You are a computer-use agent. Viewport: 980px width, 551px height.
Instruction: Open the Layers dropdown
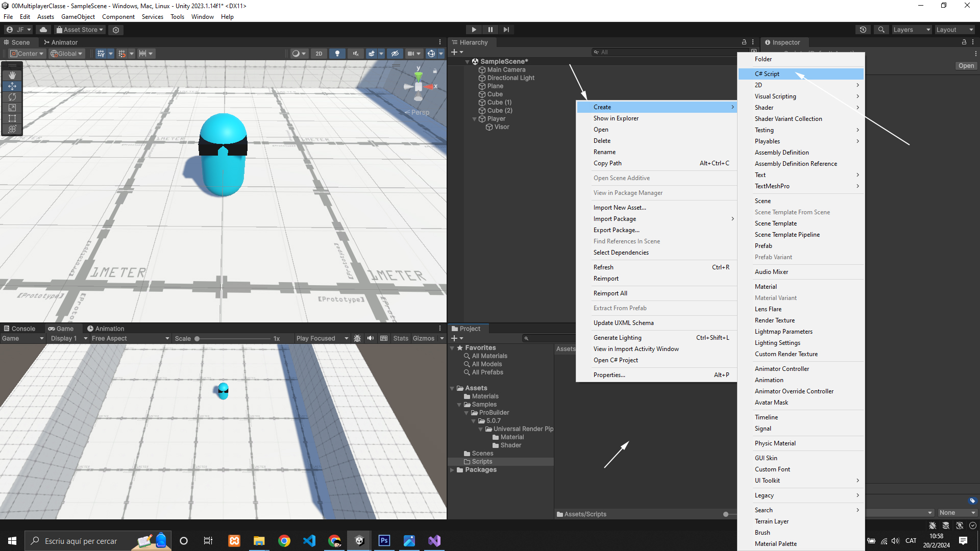pos(912,30)
